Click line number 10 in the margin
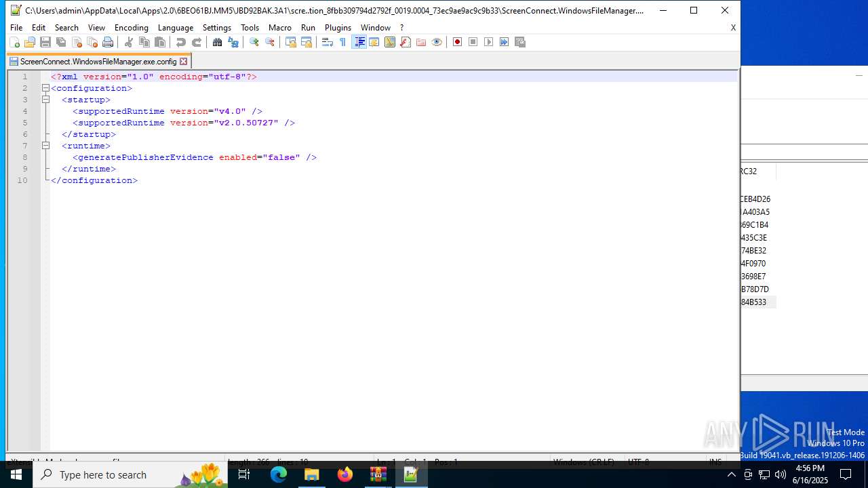 (x=22, y=180)
